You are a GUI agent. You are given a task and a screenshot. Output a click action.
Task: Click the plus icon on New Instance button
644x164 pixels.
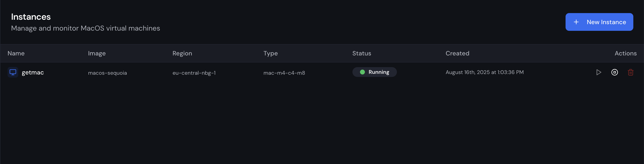[x=576, y=22]
